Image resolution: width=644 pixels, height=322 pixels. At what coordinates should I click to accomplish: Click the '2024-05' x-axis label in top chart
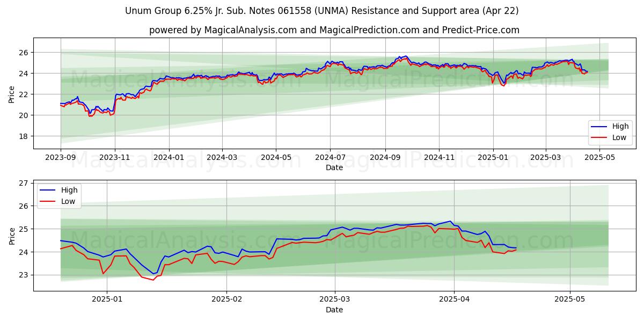click(x=276, y=157)
